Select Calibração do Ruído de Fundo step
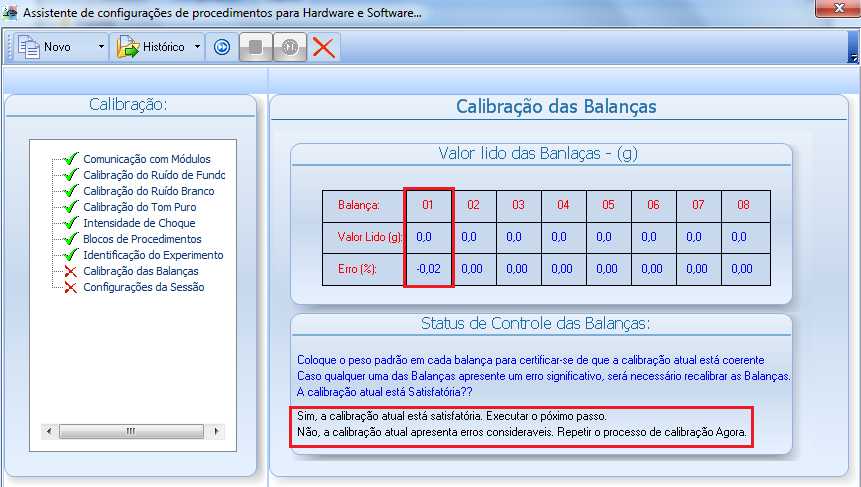 click(x=154, y=175)
